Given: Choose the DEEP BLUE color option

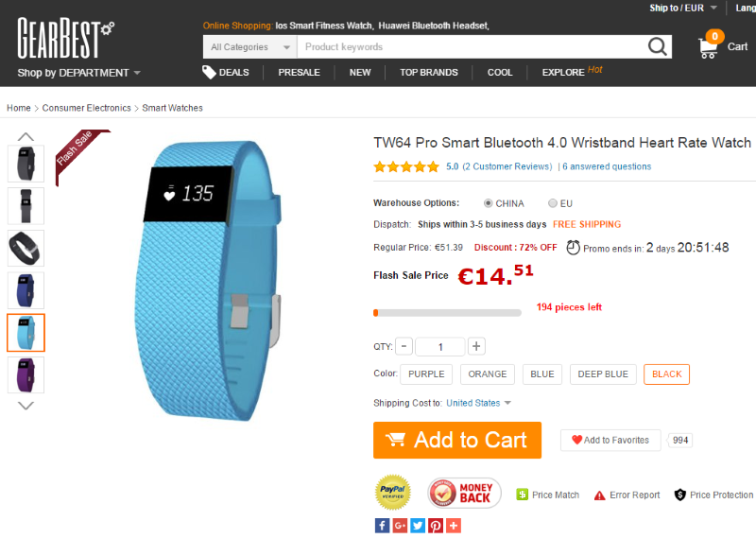Looking at the screenshot, I should click(603, 374).
